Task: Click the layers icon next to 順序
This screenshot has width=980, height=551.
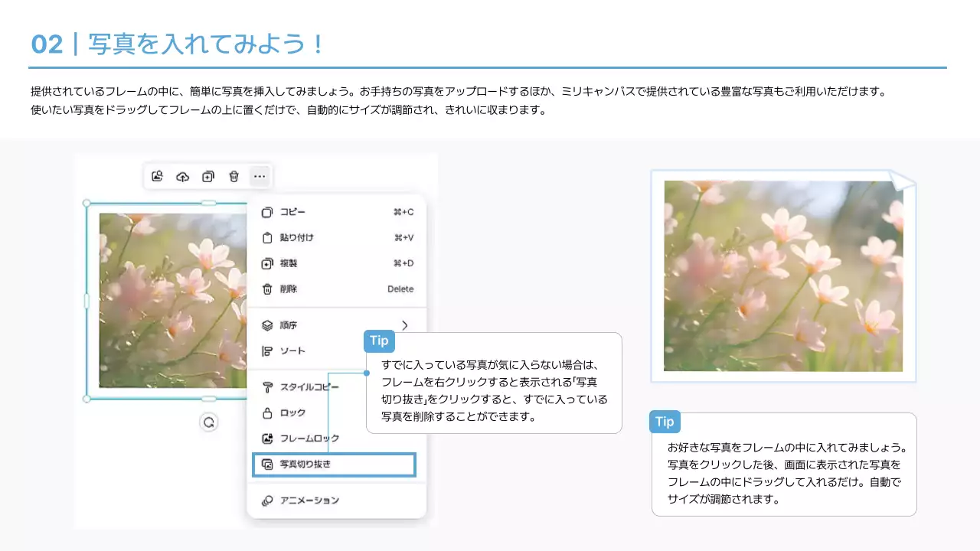Action: [x=266, y=324]
